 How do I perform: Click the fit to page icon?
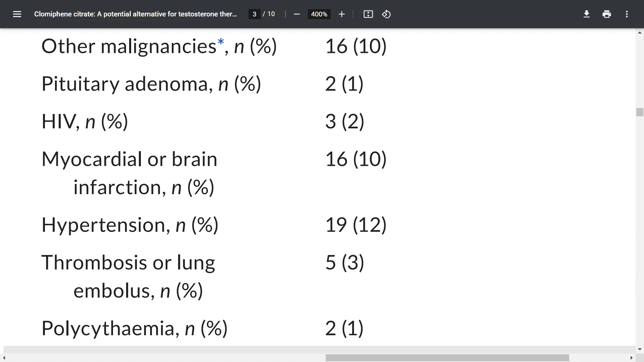(368, 14)
